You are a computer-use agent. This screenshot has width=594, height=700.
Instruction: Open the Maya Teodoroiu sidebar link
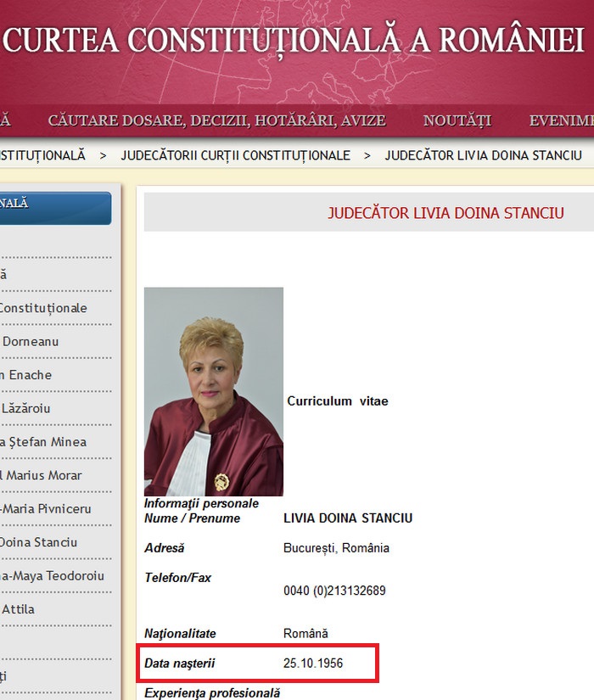click(x=52, y=576)
